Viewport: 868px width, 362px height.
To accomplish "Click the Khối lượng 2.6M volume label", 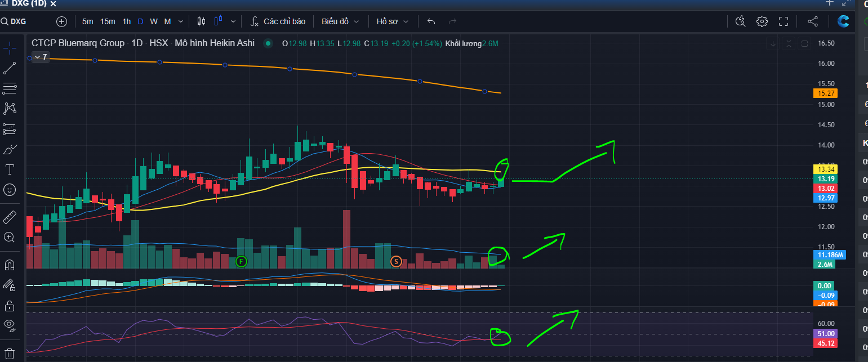I will point(471,43).
